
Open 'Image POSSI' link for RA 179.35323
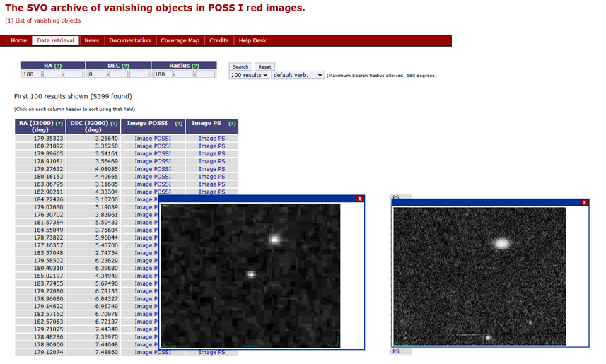(x=153, y=139)
